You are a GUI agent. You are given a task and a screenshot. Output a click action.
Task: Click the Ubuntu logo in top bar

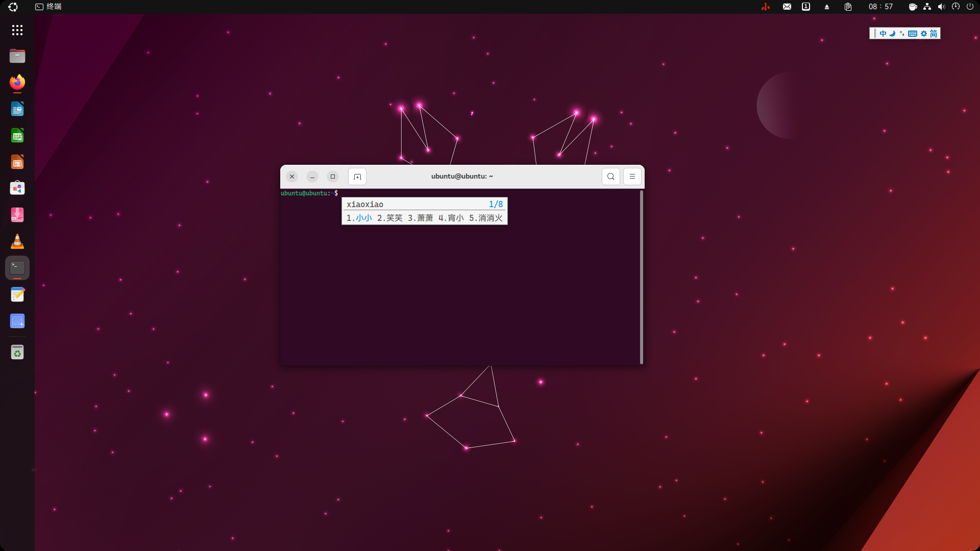[x=13, y=7]
